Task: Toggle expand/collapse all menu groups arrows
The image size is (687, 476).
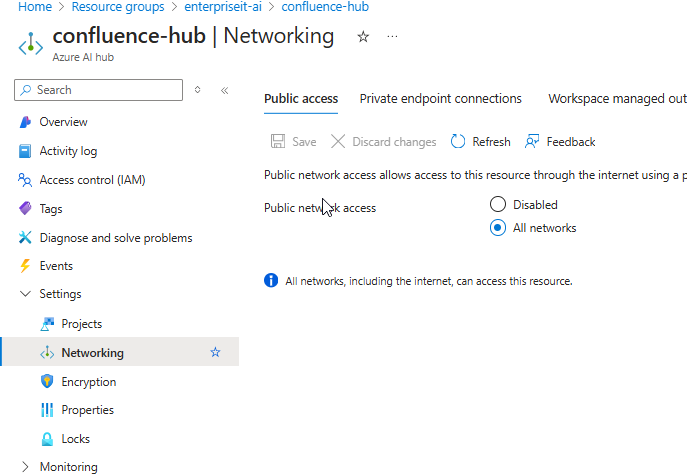Action: (198, 90)
